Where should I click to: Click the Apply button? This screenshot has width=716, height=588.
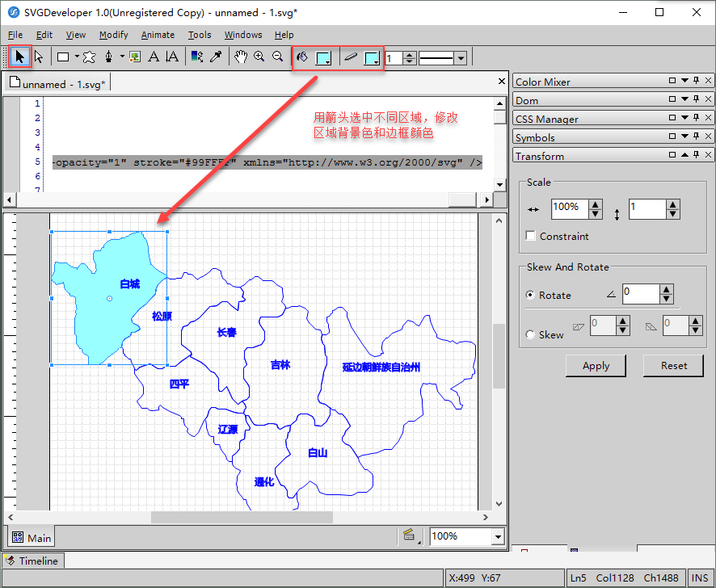pyautogui.click(x=596, y=366)
